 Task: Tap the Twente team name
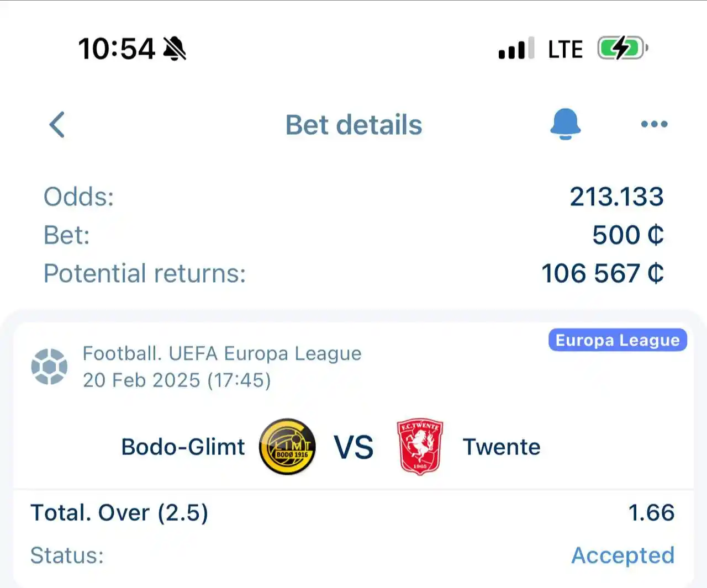click(x=502, y=447)
